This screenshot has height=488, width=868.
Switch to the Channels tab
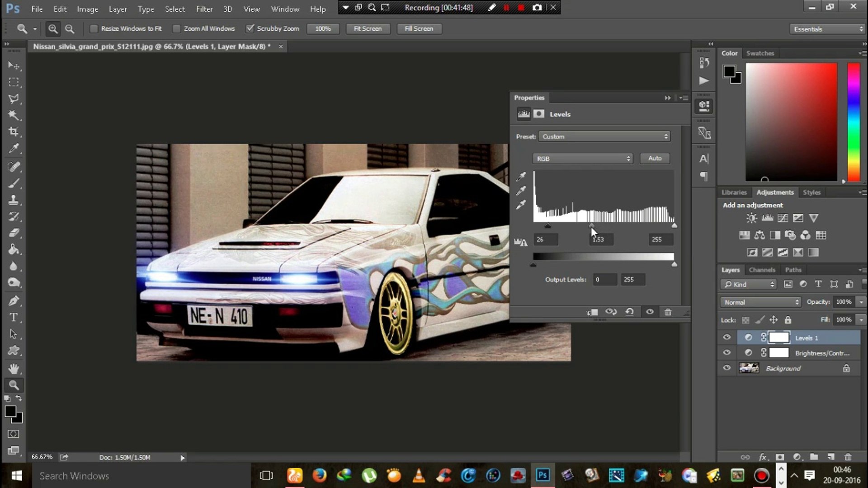(x=762, y=270)
